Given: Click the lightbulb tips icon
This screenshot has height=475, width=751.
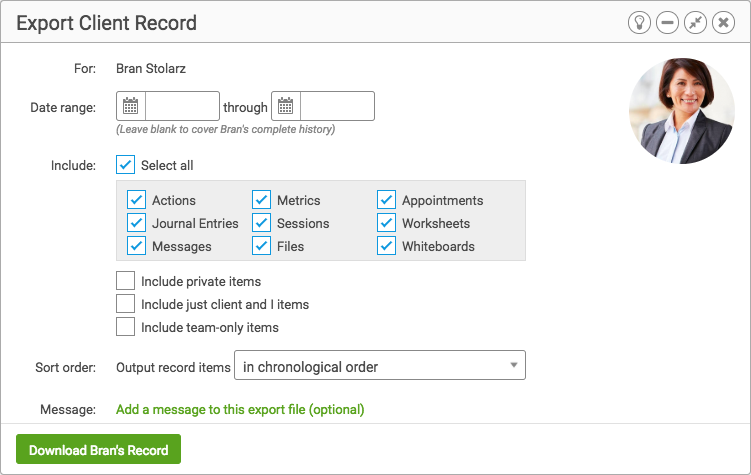Looking at the screenshot, I should [639, 23].
